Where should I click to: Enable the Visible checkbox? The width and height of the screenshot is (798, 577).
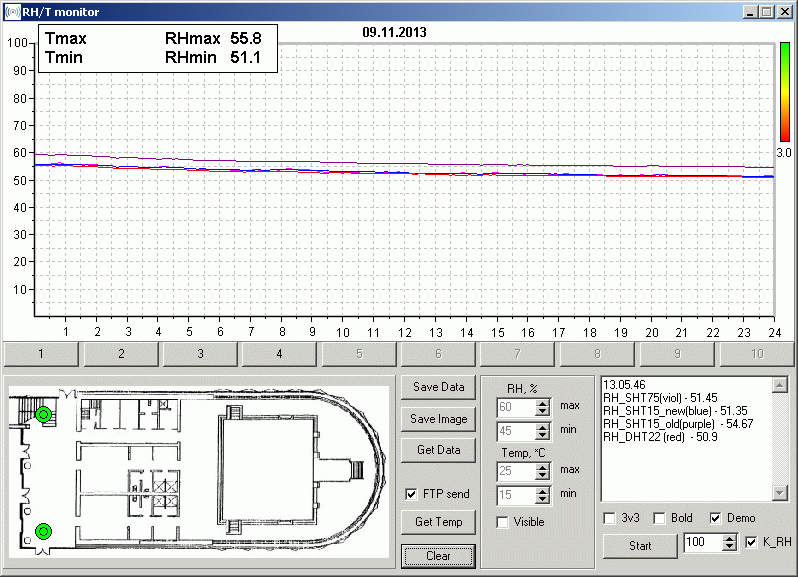pos(502,522)
